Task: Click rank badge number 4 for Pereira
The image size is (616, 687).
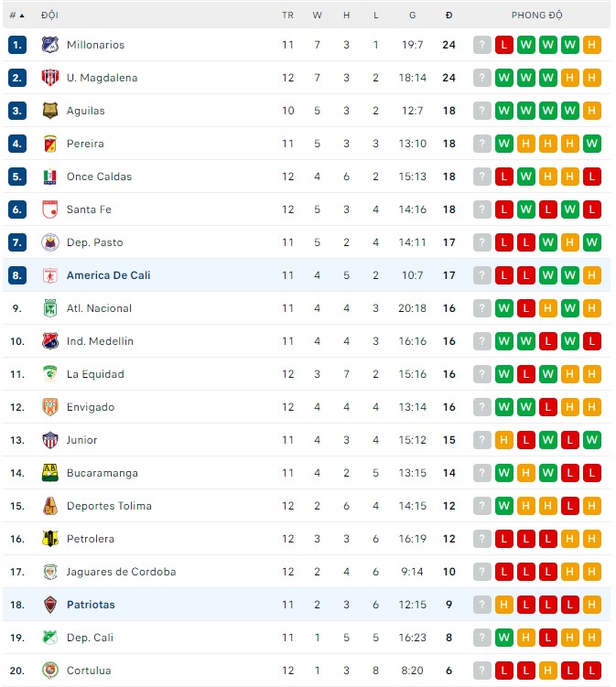Action: [x=17, y=144]
